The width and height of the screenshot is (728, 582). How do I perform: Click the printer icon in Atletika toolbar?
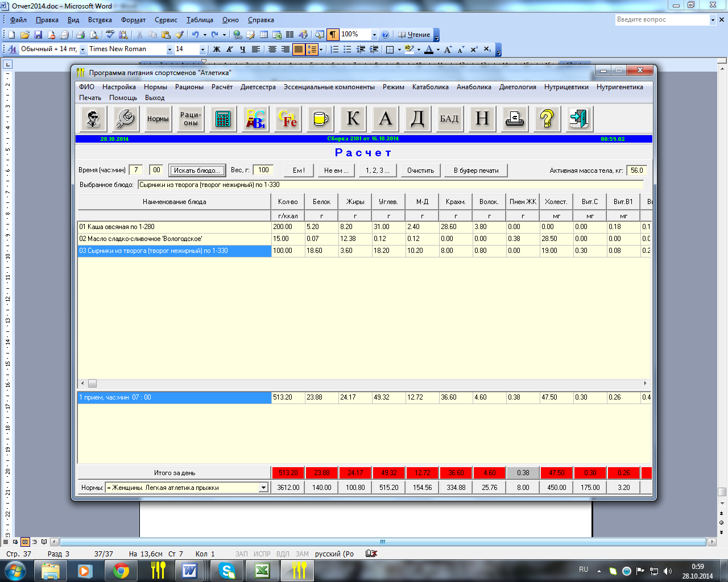coord(514,119)
